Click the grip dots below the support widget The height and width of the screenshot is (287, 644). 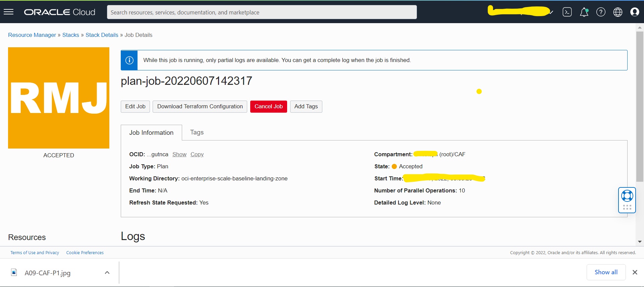pos(627,207)
